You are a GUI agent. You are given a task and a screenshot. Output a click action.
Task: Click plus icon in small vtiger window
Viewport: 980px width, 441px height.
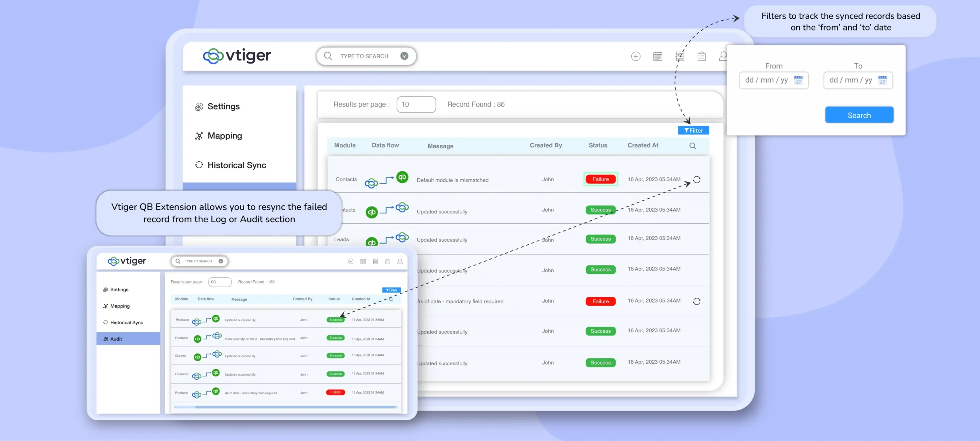coord(350,261)
